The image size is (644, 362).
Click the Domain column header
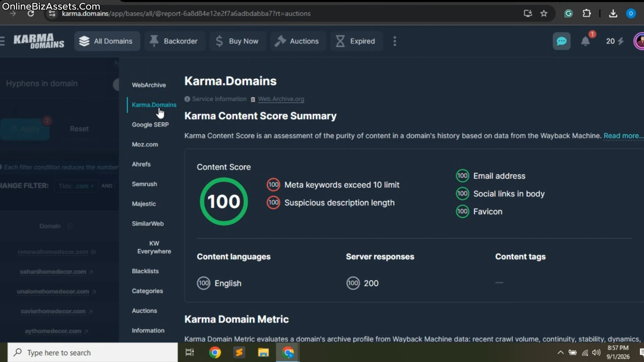[x=50, y=226]
